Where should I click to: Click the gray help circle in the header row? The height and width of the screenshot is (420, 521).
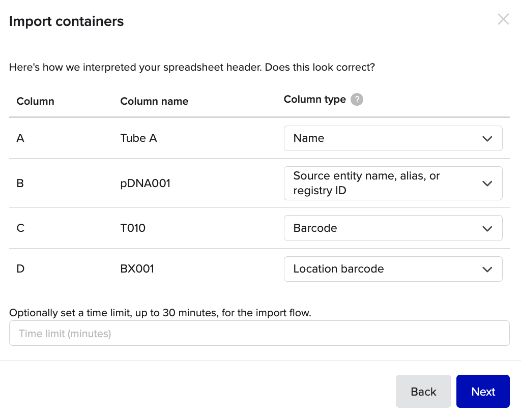[x=357, y=99]
